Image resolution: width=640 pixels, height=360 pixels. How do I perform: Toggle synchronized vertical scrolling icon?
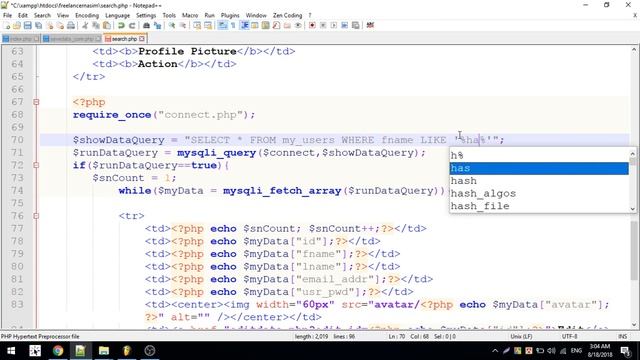point(197,26)
